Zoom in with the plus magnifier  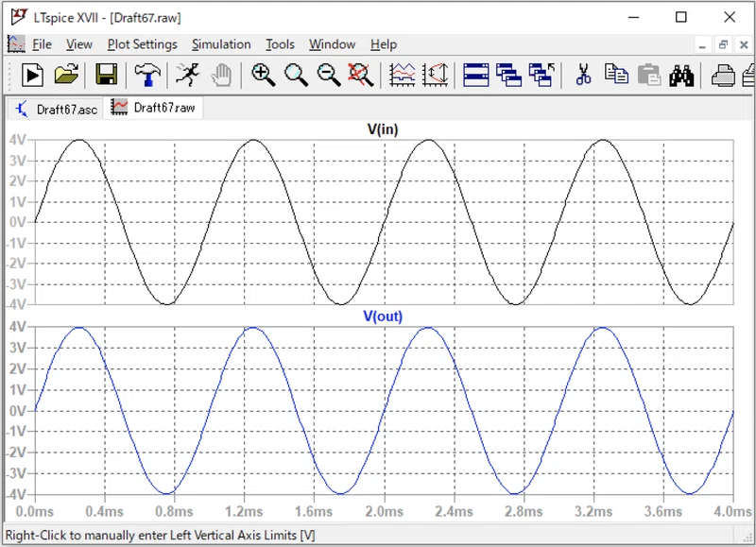coord(264,76)
